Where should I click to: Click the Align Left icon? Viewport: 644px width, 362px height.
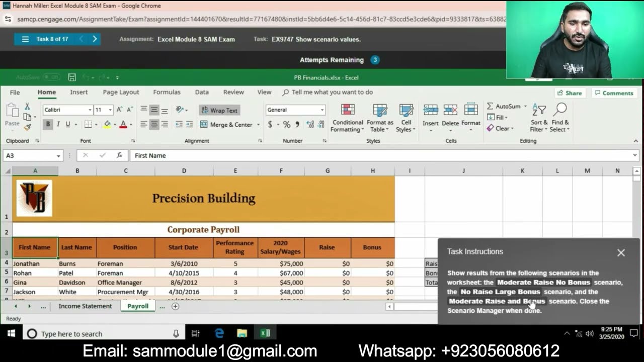tap(144, 124)
